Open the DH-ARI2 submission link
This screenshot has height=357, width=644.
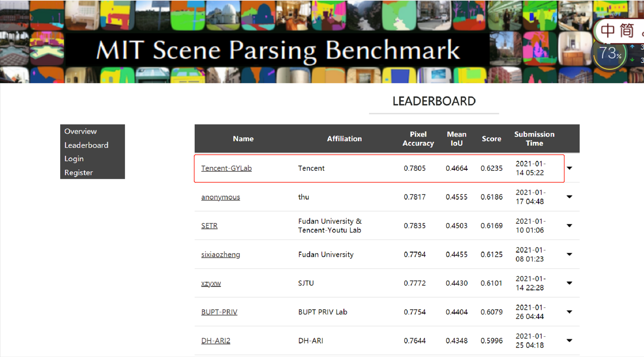pos(216,341)
